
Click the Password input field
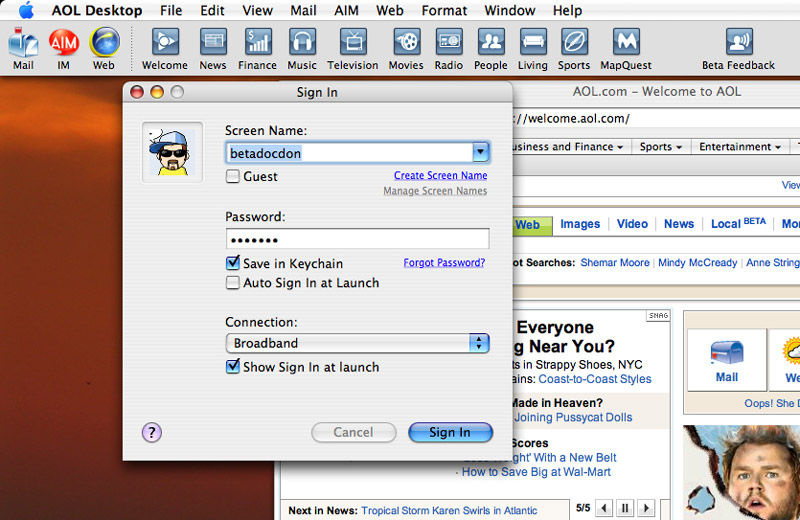(x=358, y=239)
